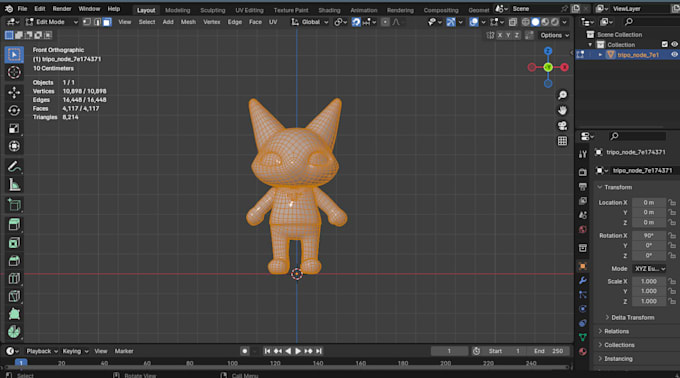Select the Extrude Region tool
The height and width of the screenshot is (378, 680).
click(x=14, y=225)
